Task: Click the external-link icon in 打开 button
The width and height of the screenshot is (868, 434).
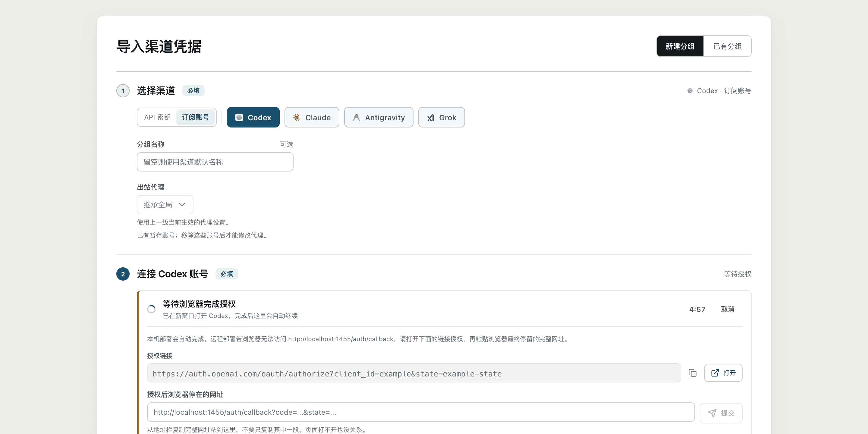Action: [715, 373]
